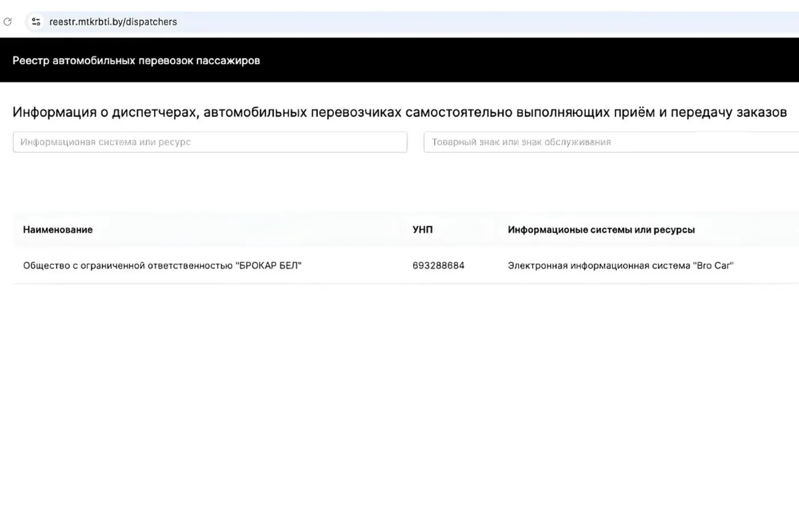Select the browser address bar
This screenshot has width=799, height=532.
(x=228, y=22)
